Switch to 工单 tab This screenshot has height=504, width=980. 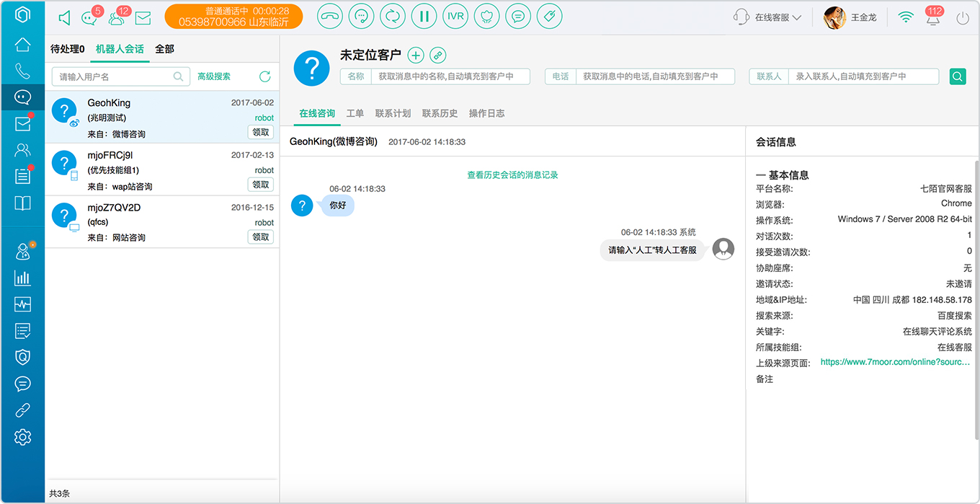pos(355,113)
